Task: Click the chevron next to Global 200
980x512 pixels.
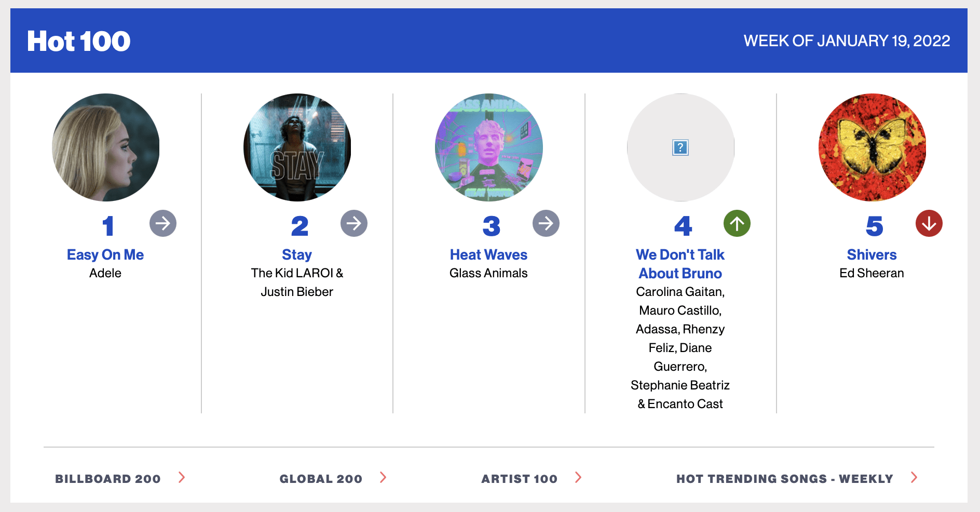Action: [383, 477]
